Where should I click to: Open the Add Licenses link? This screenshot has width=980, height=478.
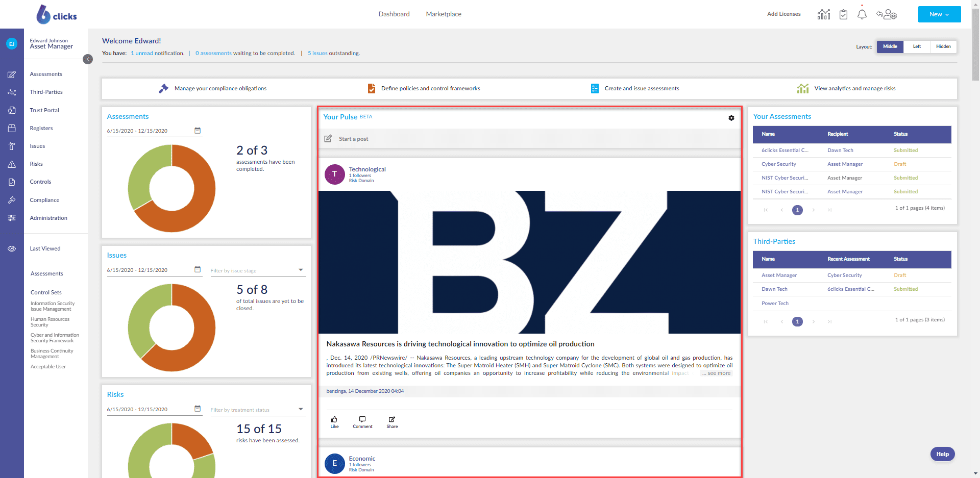783,14
